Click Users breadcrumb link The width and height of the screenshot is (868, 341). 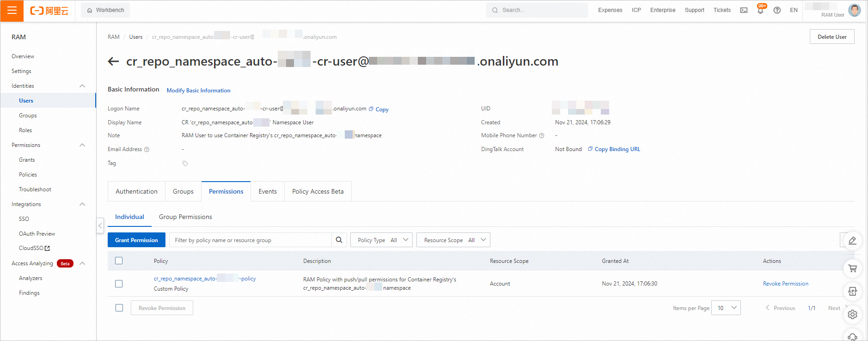(x=136, y=37)
